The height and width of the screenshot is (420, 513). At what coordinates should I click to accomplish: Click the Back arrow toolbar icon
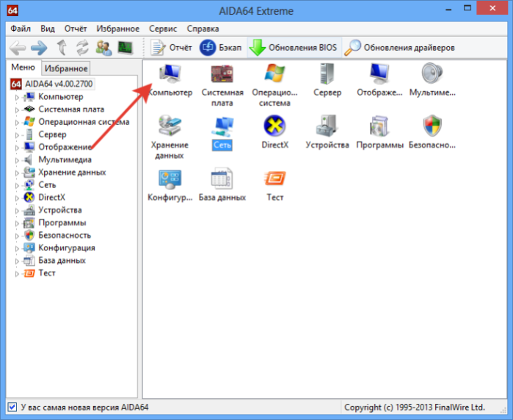click(x=18, y=48)
